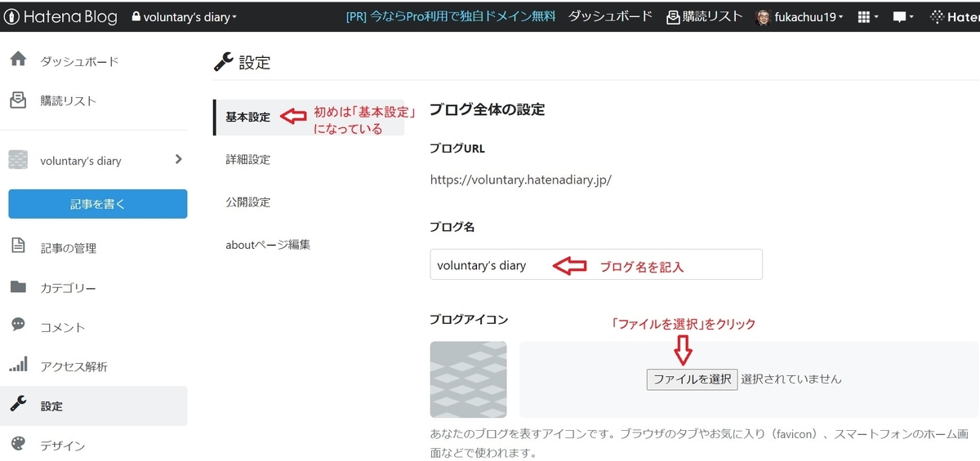Screen dimensions: 980x461
Task: Select 購読リスト in the sidebar
Action: [x=69, y=101]
